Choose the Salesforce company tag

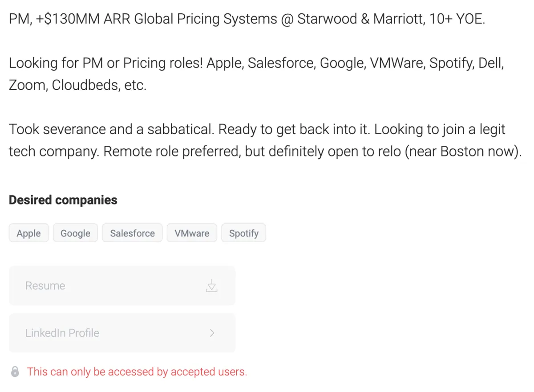[132, 233]
